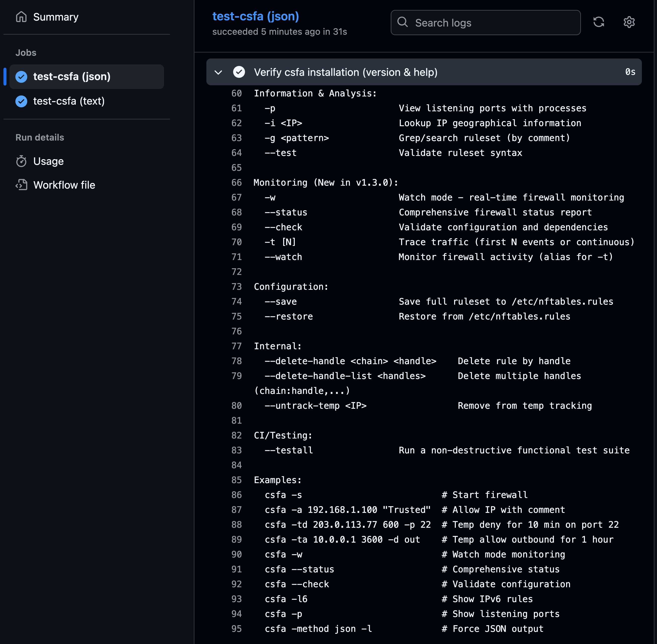Click 'Validate configuration and dependencies' text
Viewport: 657px width, 644px height.
click(503, 227)
